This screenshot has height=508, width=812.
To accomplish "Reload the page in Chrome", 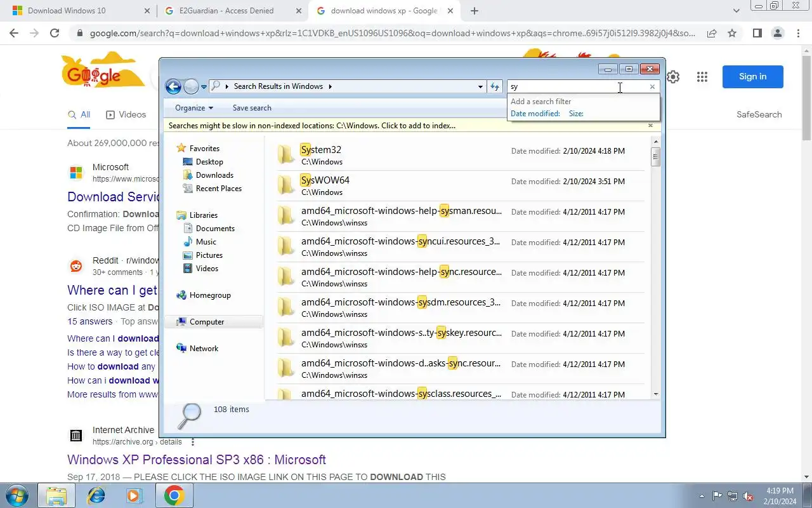I will tap(55, 33).
